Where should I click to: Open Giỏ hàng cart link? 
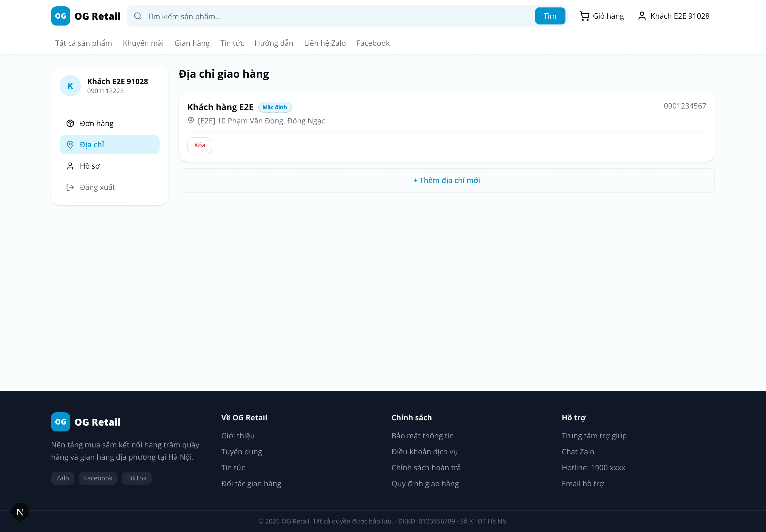click(x=602, y=16)
